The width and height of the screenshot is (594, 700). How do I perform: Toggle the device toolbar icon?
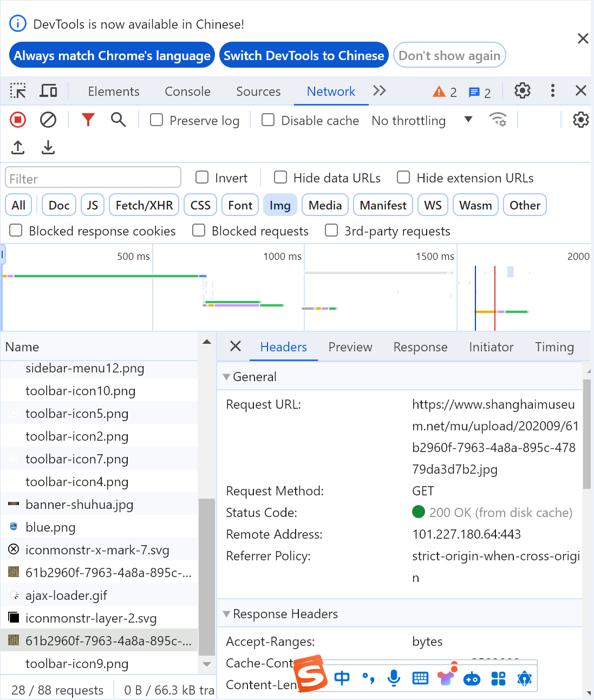click(48, 91)
